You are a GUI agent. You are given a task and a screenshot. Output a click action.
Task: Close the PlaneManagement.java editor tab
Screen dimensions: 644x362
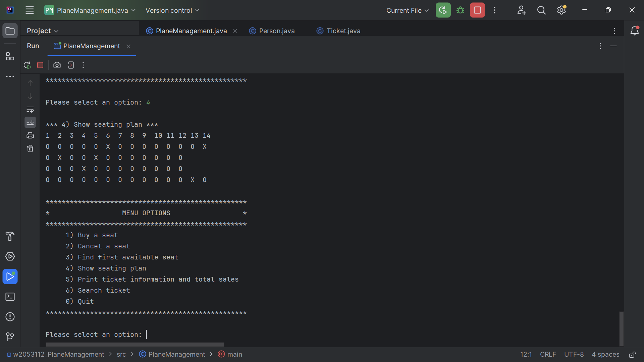pos(235,31)
